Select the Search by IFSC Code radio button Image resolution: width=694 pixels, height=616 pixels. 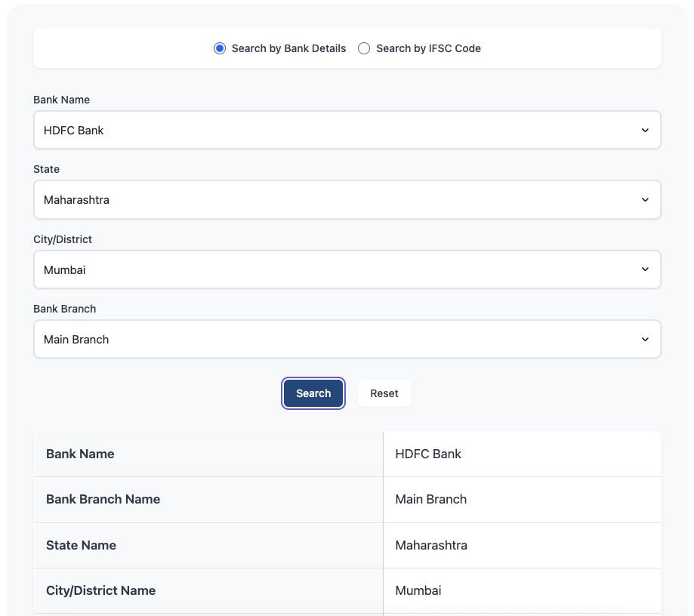[364, 48]
